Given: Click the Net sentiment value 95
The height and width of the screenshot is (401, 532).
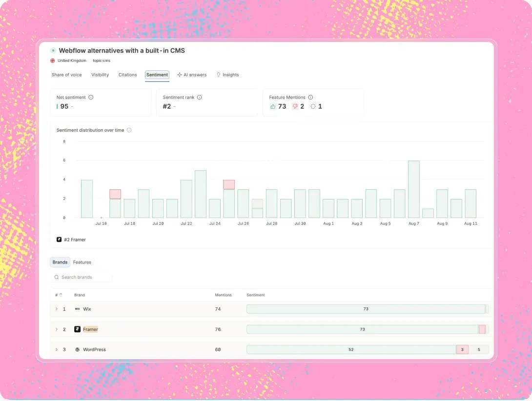Looking at the screenshot, I should (x=64, y=106).
